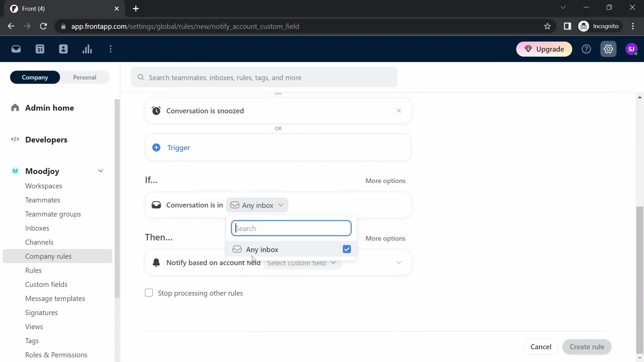Screen dimensions: 644x362
Task: Reload the page in browser
Action: pyautogui.click(x=44, y=26)
